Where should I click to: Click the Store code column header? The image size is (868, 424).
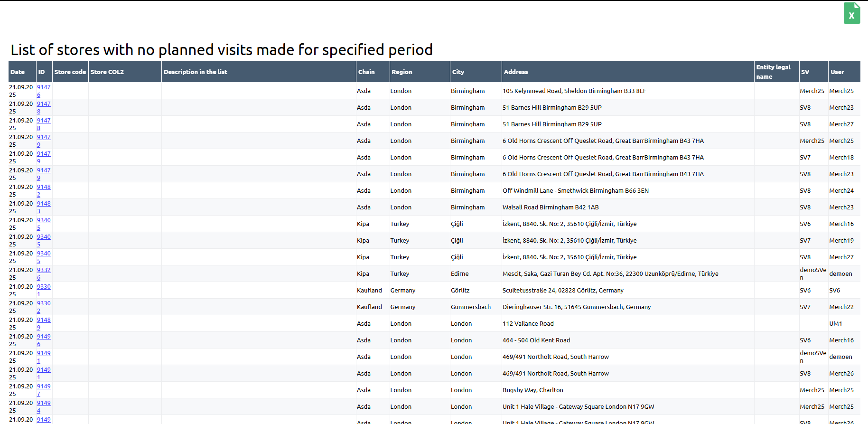tap(70, 72)
